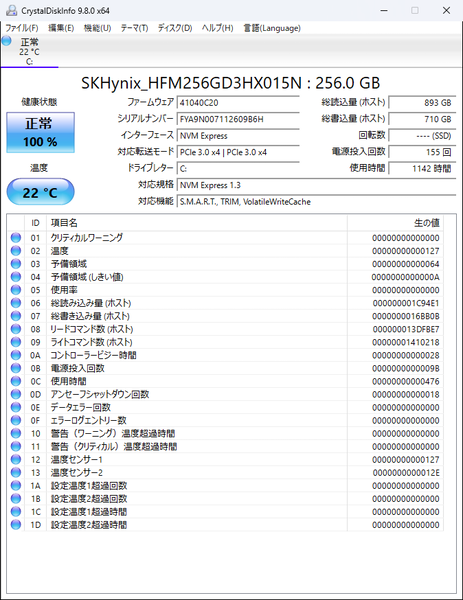Click status circle for 総読み込み量 (ホスト) row
Image resolution: width=463 pixels, height=600 pixels.
(16, 303)
